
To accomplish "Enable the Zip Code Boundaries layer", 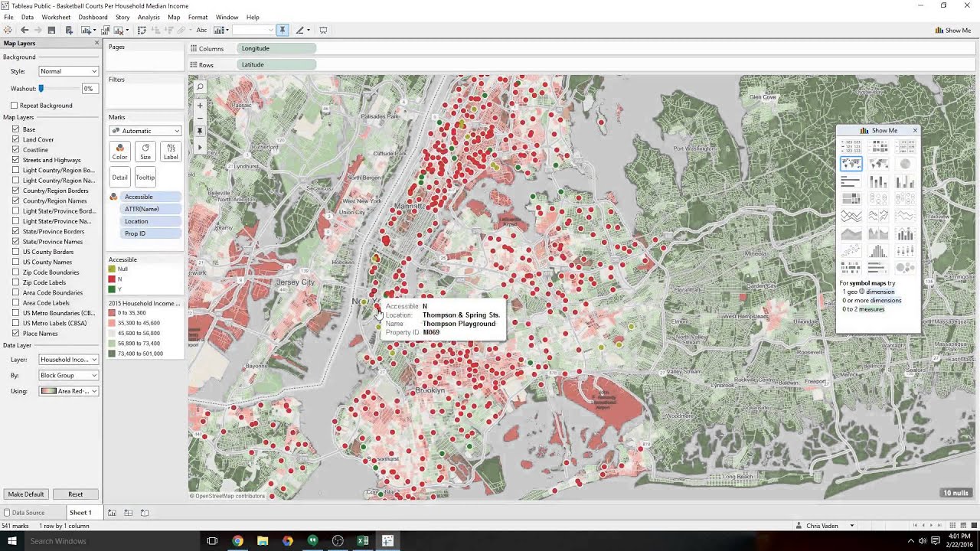I will coord(16,272).
